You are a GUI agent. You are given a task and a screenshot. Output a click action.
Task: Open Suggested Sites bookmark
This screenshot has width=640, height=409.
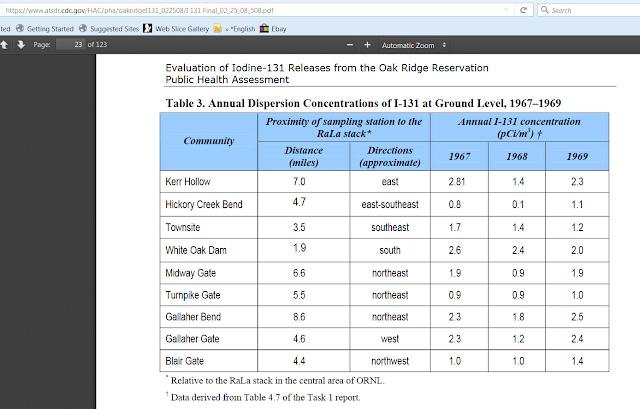[x=109, y=29]
